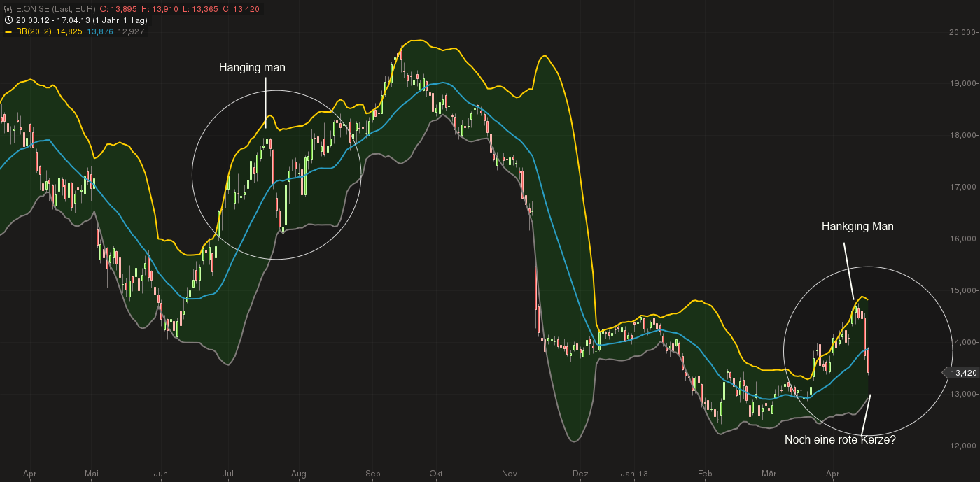This screenshot has width=980, height=482.
Task: Click the 'Noch eine rote Kerze?' annotation
Action: (840, 440)
